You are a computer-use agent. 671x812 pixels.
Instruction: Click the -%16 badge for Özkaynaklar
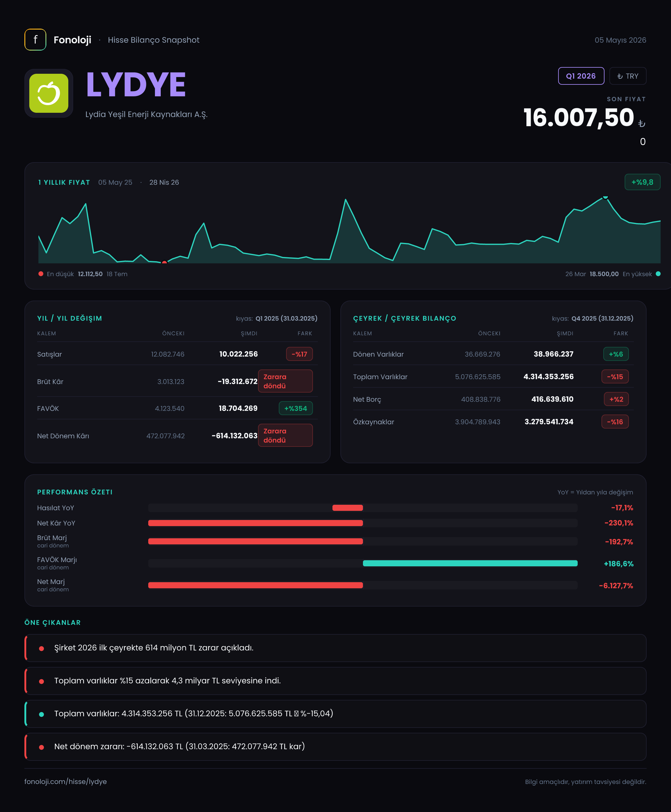point(615,422)
